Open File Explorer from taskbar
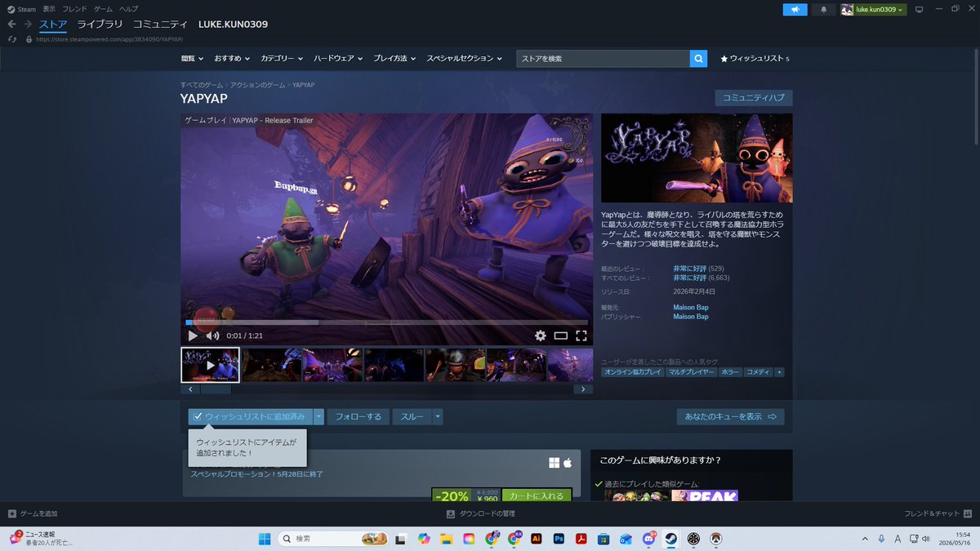 [446, 539]
